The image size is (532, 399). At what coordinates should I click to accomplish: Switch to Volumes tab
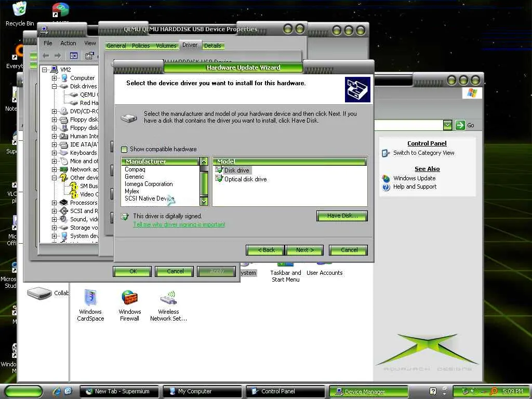click(x=166, y=46)
